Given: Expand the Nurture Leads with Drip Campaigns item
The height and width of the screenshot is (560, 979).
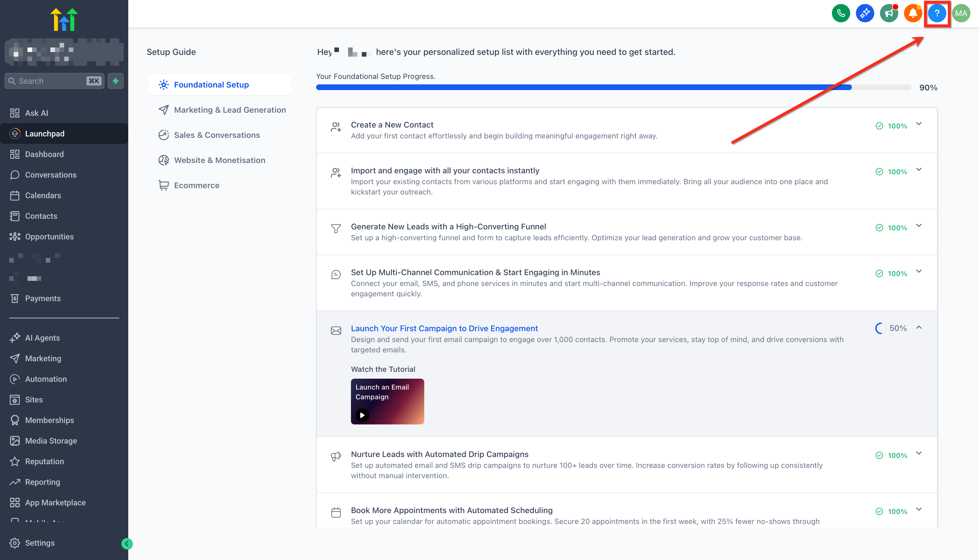Looking at the screenshot, I should pyautogui.click(x=919, y=453).
